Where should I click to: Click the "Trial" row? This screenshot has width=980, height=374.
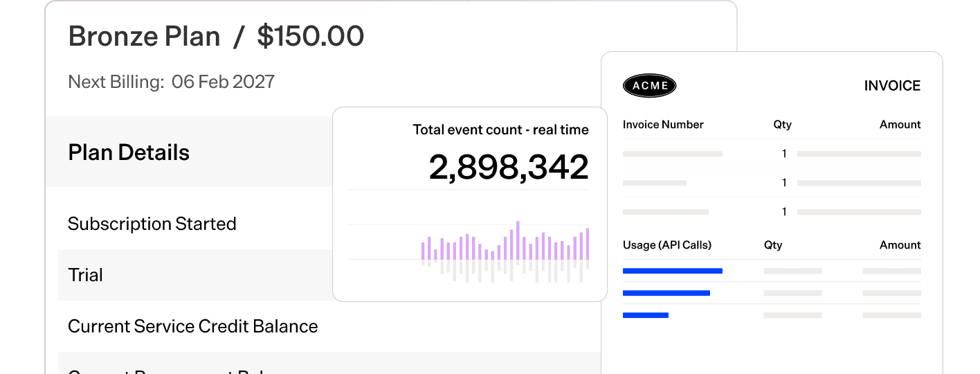(196, 275)
